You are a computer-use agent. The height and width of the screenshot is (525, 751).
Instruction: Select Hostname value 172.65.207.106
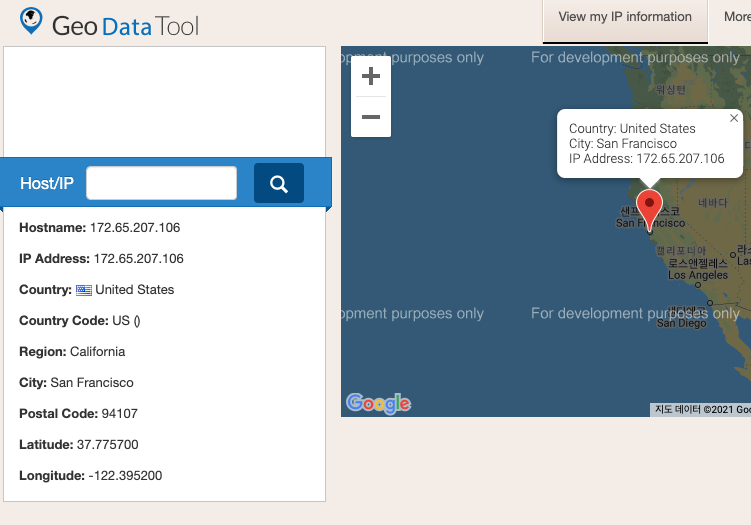[135, 228]
